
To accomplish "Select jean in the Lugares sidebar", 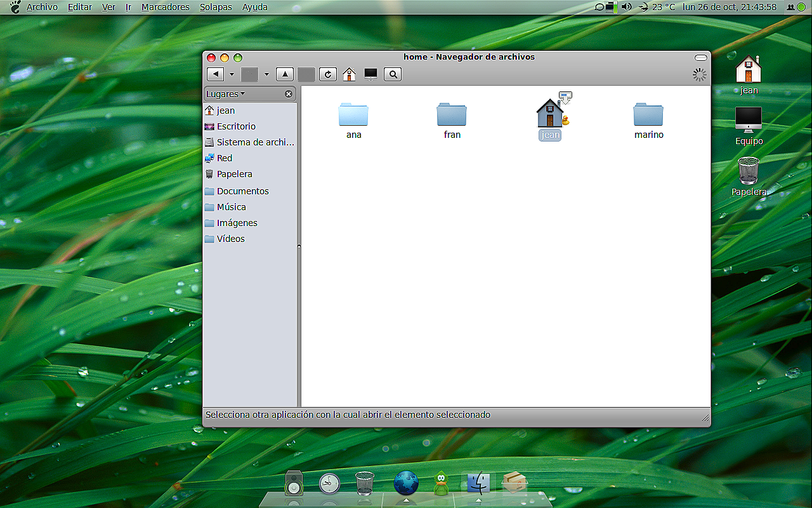I will tap(250, 110).
